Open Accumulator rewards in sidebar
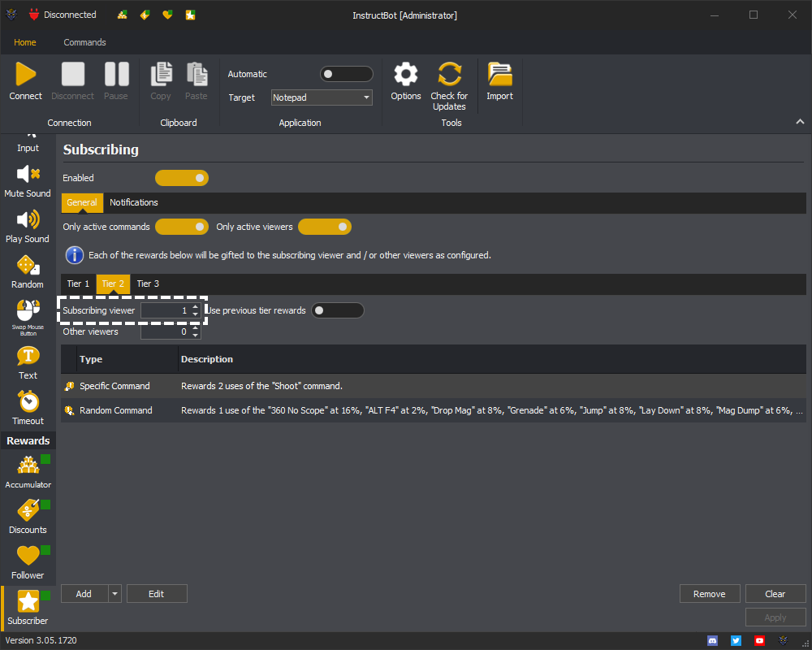The height and width of the screenshot is (650, 812). pyautogui.click(x=28, y=472)
